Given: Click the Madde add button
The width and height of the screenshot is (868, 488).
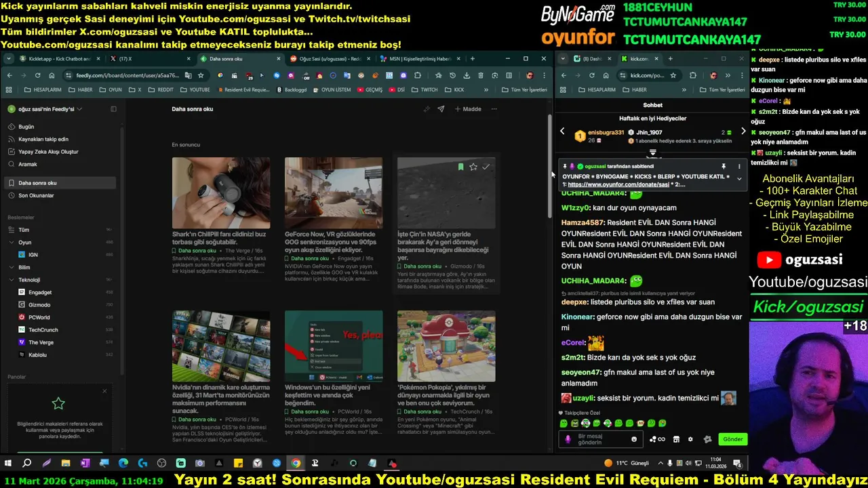Looking at the screenshot, I should coord(468,109).
